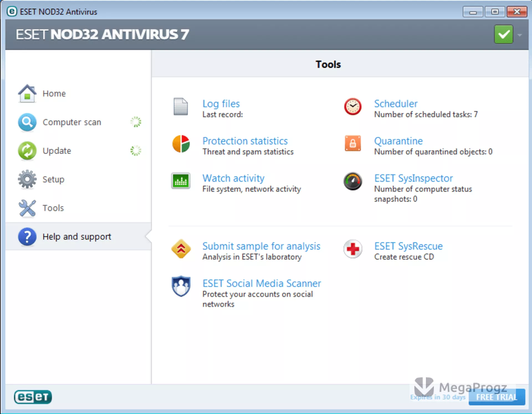Click the Tools page heading
Image resolution: width=532 pixels, height=414 pixels.
click(x=328, y=65)
